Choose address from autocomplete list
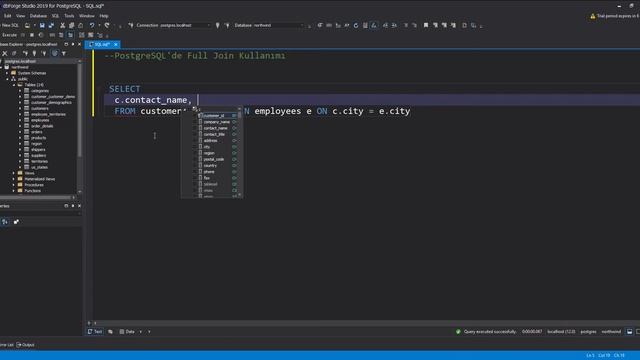Screen dimensions: 640x360 click(x=217, y=141)
